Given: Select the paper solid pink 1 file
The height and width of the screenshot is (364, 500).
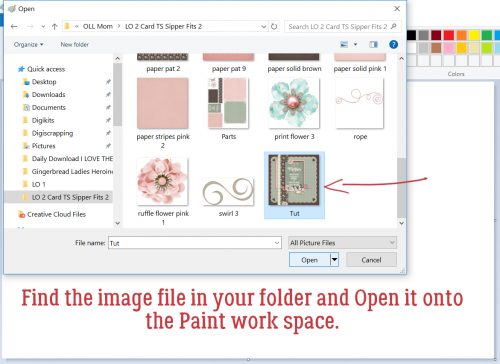Looking at the screenshot, I should click(360, 63).
